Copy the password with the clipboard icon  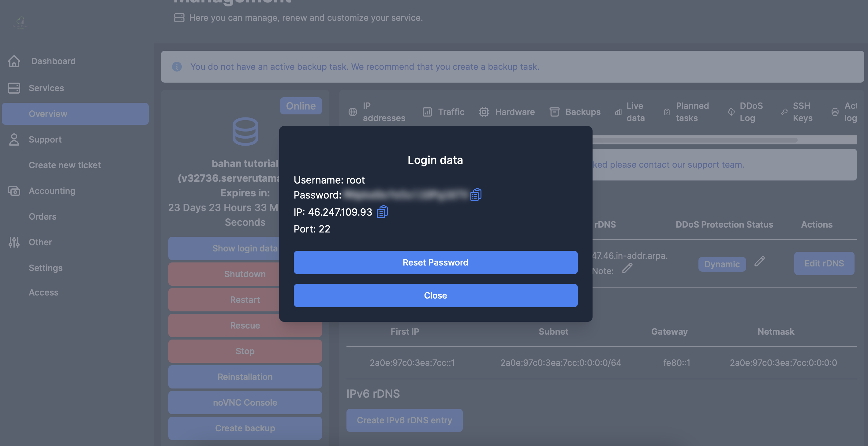click(476, 195)
